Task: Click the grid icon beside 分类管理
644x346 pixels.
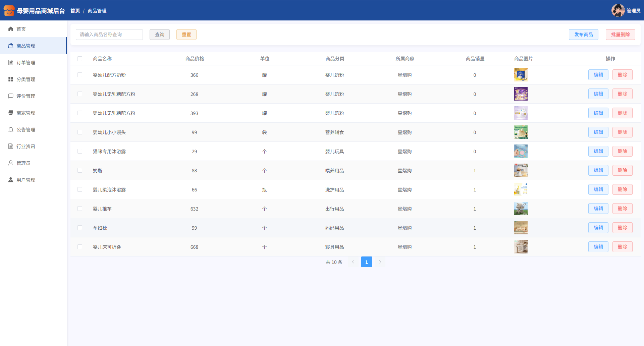Action: coord(11,79)
